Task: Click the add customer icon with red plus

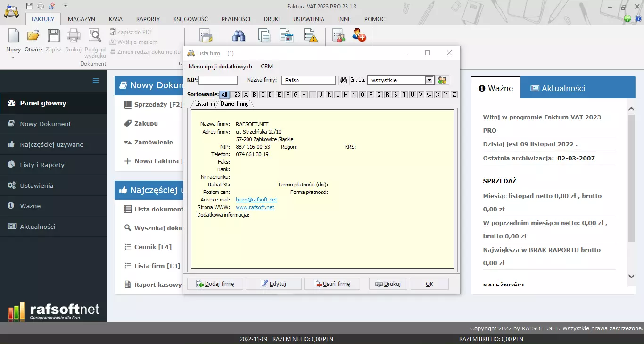Action: coord(359,36)
